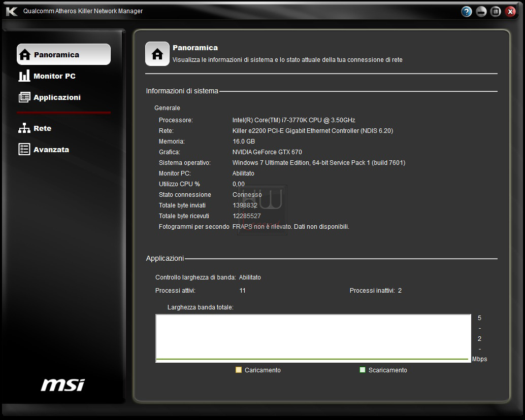The image size is (525, 420).
Task: Click the Killer K logo in title bar
Action: 12,11
